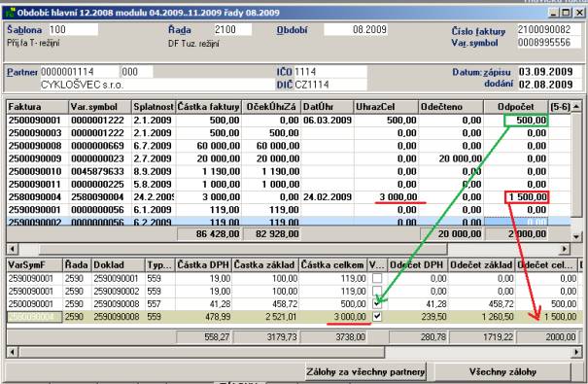588x384 pixels.
Task: Click the Zálohy za všechny partnery button
Action: click(365, 372)
